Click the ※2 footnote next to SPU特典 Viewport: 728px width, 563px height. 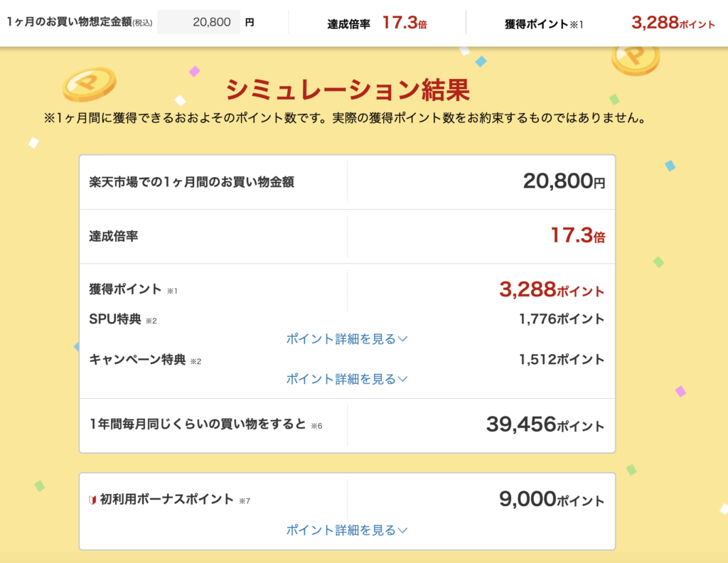[151, 321]
